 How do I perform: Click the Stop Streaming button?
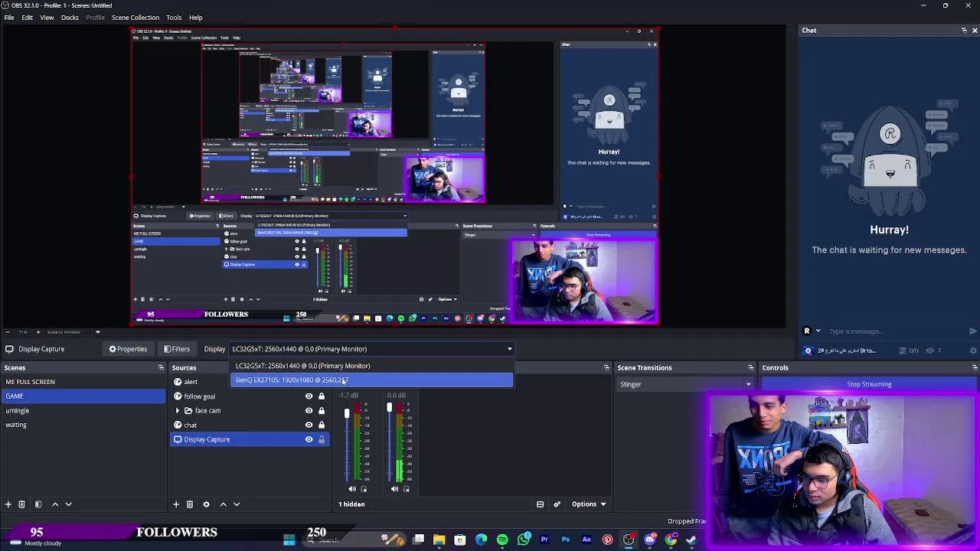click(869, 384)
